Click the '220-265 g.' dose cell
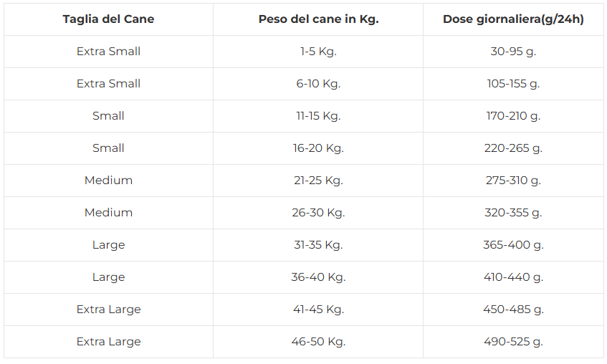 pyautogui.click(x=513, y=148)
